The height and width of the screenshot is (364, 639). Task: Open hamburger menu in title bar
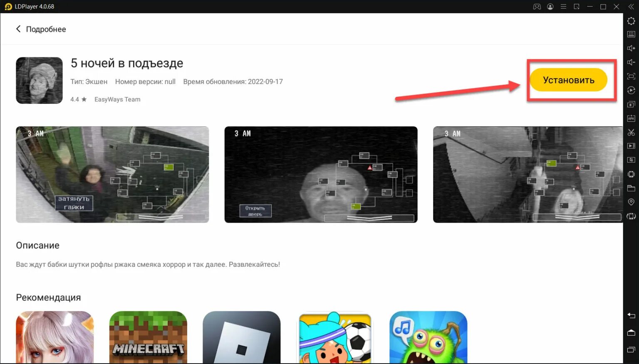[x=563, y=7]
